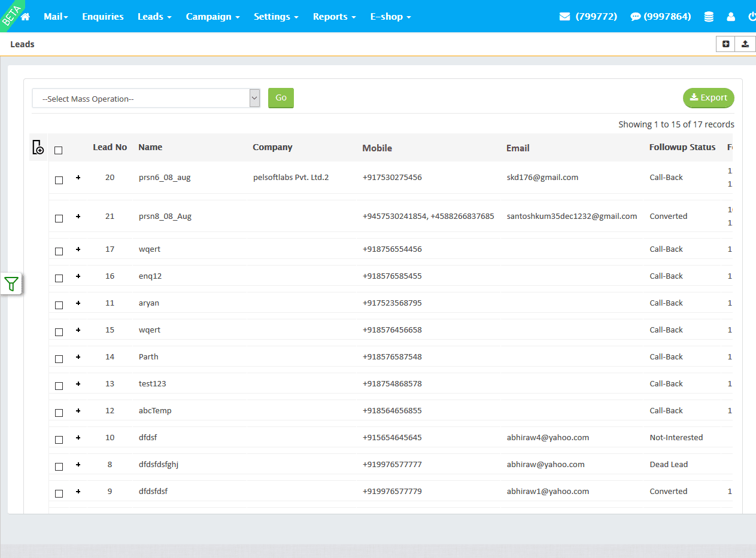Viewport: 756px width, 558px height.
Task: Expand row details for lead aryan
Action: click(x=78, y=303)
